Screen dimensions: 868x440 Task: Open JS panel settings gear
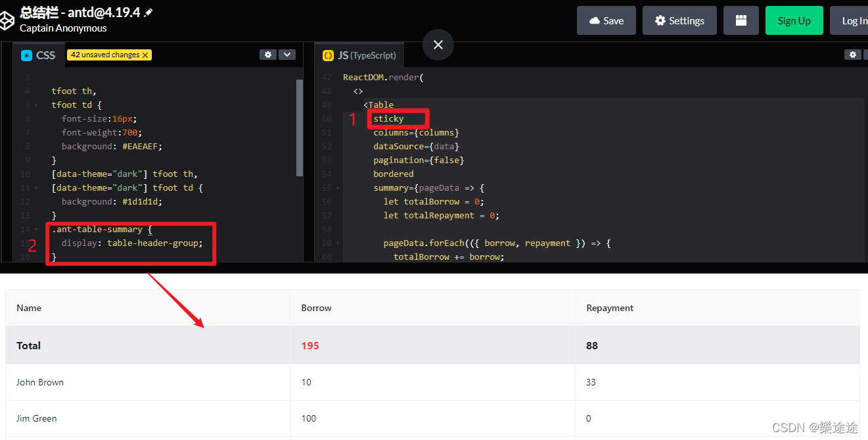[x=852, y=55]
